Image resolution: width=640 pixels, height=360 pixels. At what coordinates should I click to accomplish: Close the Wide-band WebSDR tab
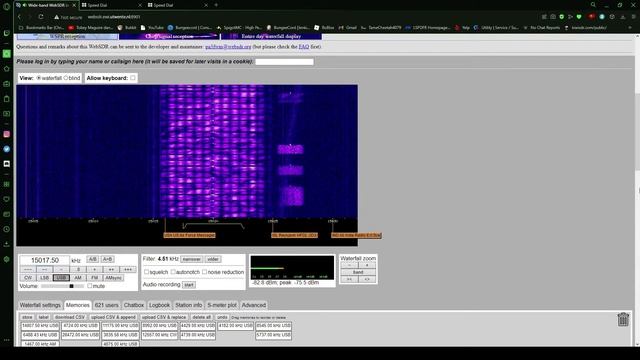pyautogui.click(x=74, y=5)
